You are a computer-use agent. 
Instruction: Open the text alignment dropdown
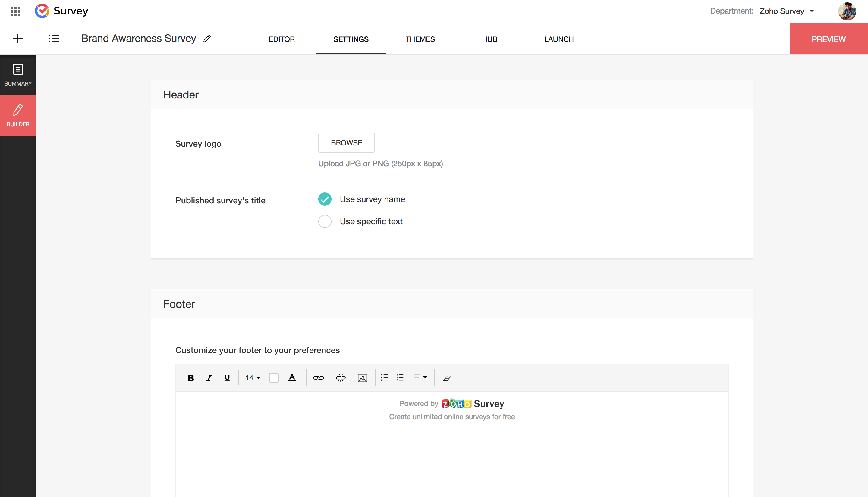pyautogui.click(x=421, y=377)
